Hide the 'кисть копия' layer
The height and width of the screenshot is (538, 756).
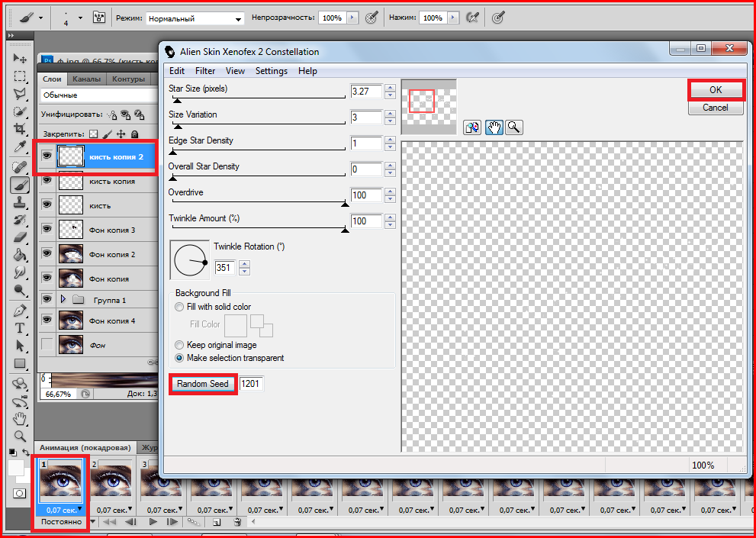point(47,180)
